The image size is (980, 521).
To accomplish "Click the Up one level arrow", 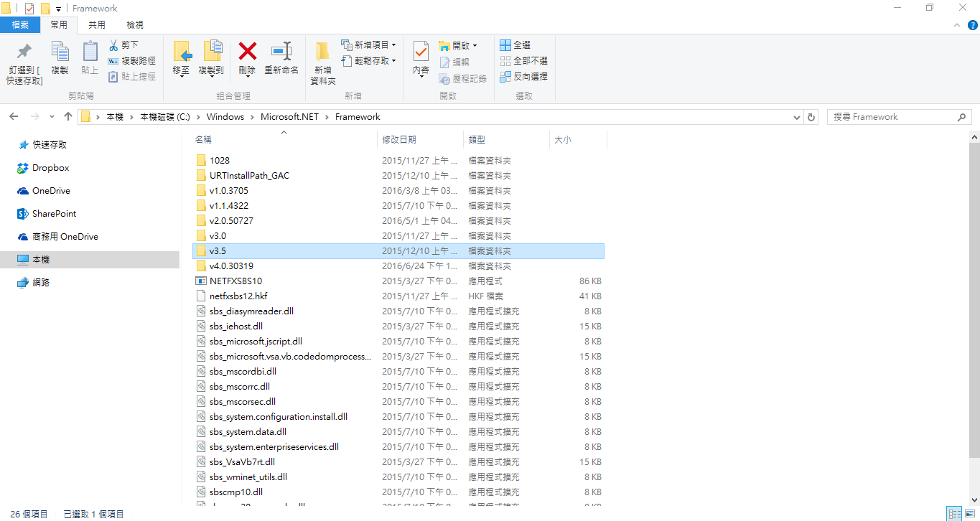I will pyautogui.click(x=68, y=116).
